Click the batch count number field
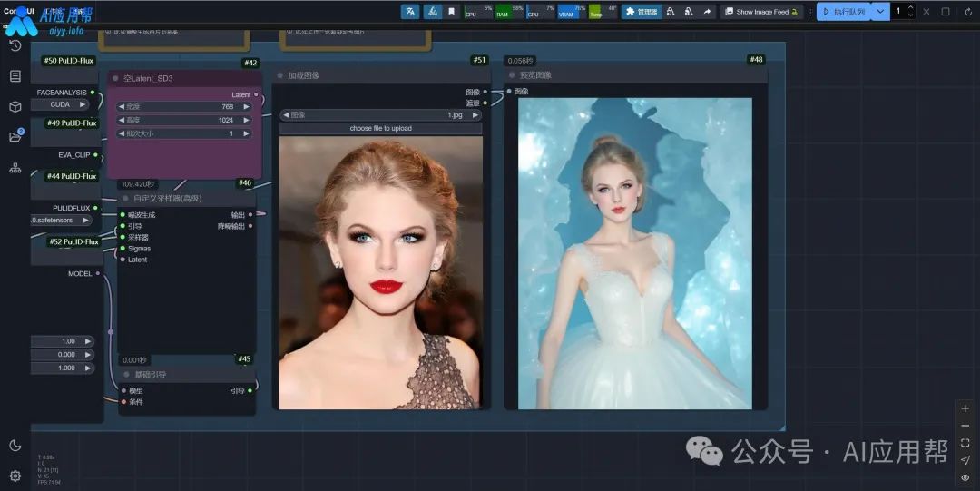Screen dimensions: 980x491 tap(899, 11)
